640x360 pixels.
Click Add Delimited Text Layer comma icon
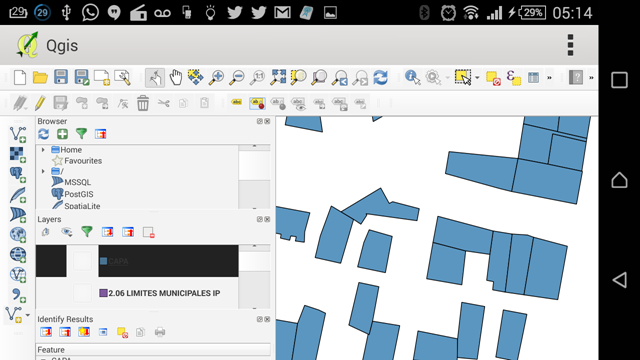(18, 295)
